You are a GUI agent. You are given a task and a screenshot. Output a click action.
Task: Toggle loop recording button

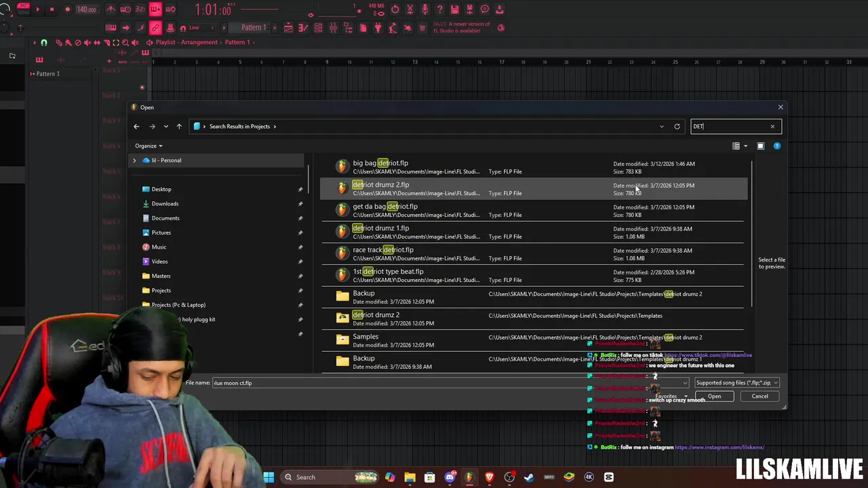170,9
